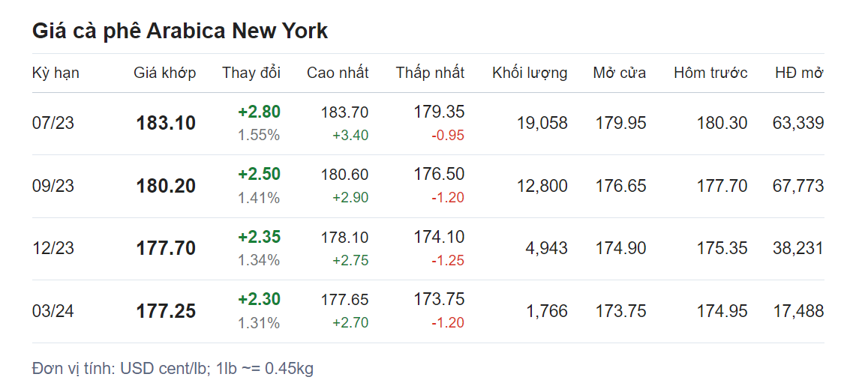Click the volume value 19,058
Viewport: 868px width, 380px height.
pyautogui.click(x=542, y=123)
